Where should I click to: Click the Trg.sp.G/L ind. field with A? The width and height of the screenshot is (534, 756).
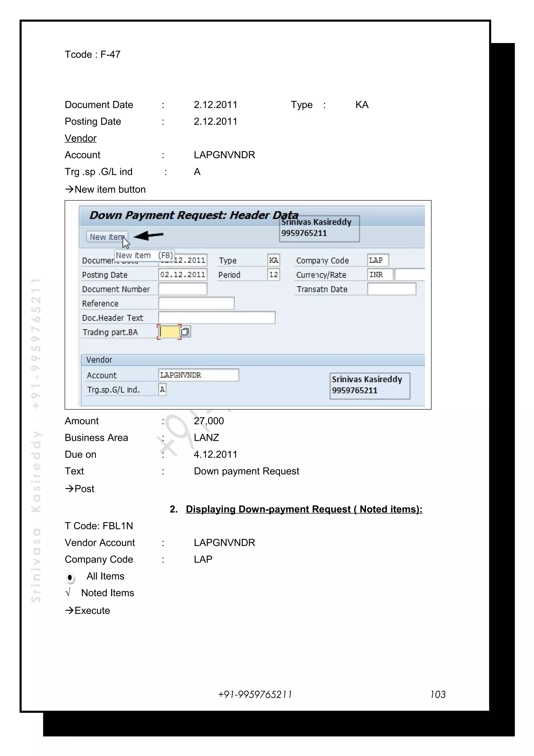point(162,389)
